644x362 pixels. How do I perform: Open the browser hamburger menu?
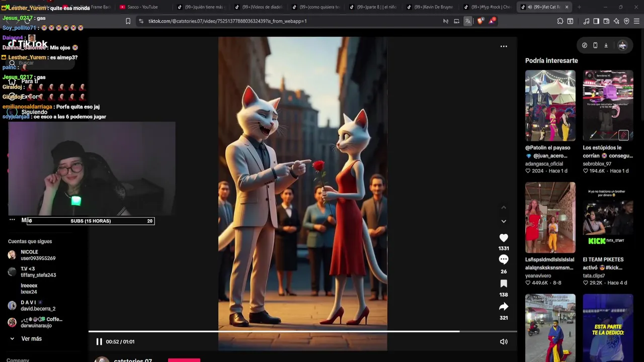tap(636, 21)
